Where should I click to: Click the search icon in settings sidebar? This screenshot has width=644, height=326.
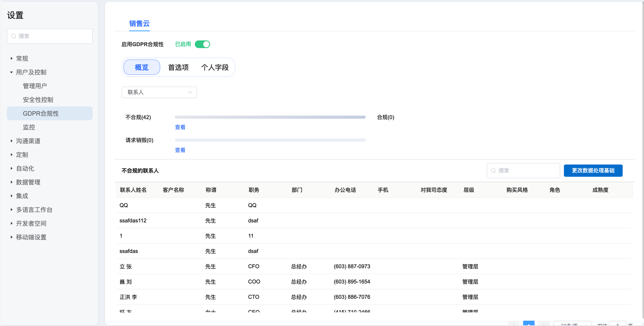[x=14, y=36]
